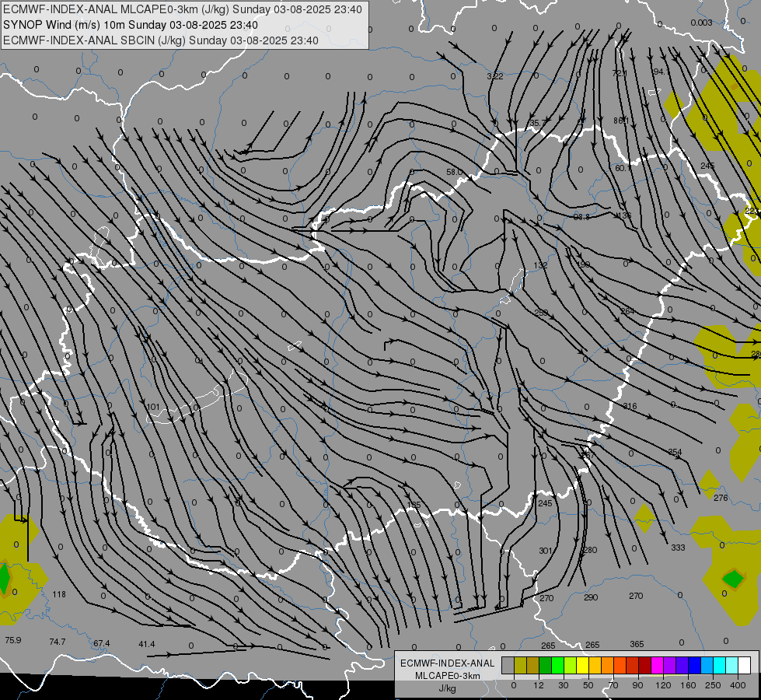
Task: Pick the azure swatch before 250
Action: 707,666
